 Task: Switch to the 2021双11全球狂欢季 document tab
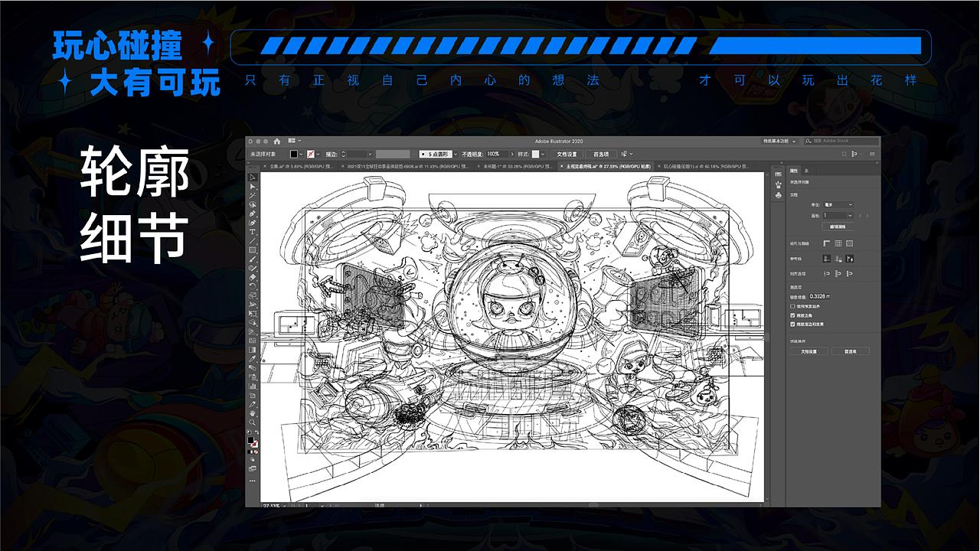click(x=406, y=166)
